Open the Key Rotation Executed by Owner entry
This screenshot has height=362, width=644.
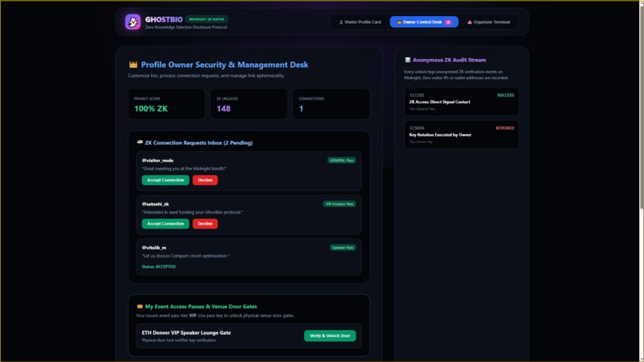(x=461, y=134)
